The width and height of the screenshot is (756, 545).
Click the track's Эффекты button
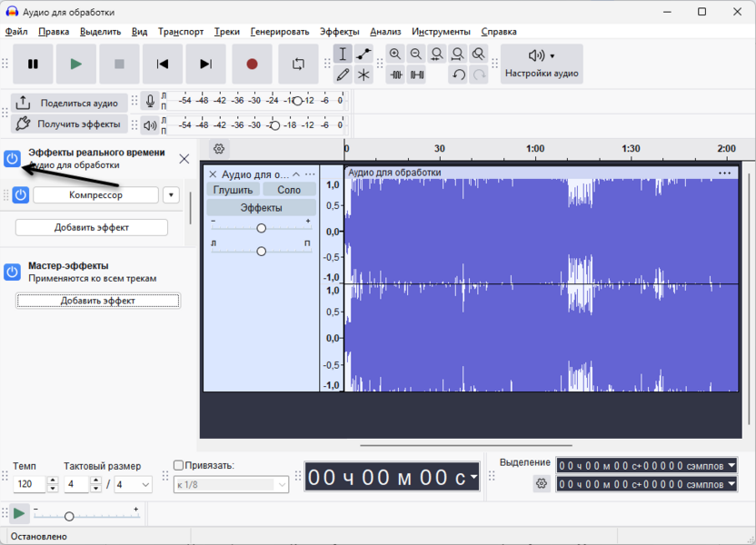pos(261,208)
